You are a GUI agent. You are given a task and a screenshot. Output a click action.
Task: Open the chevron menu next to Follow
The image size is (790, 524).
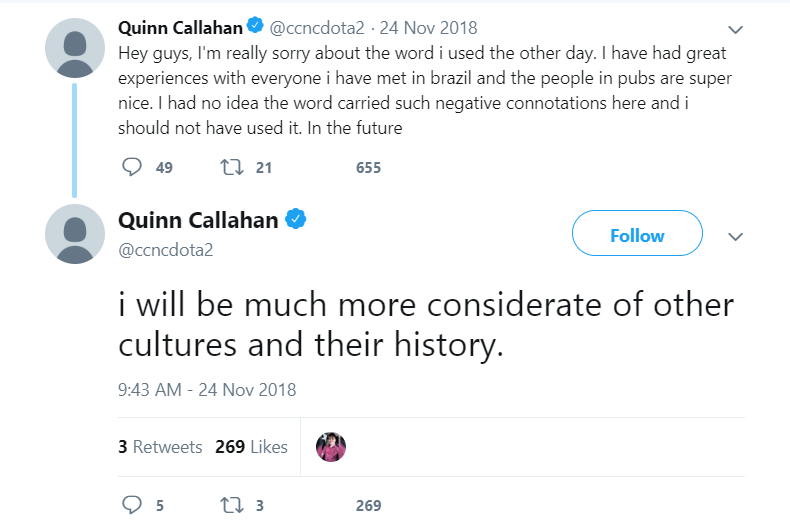coord(736,237)
